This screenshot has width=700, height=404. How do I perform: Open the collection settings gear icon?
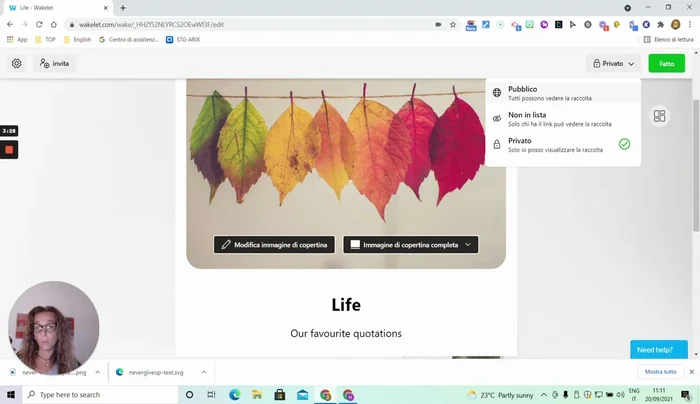click(17, 63)
